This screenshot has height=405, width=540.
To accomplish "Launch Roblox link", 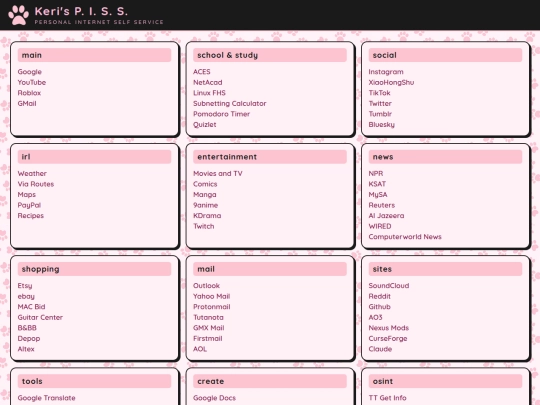I will pos(29,93).
